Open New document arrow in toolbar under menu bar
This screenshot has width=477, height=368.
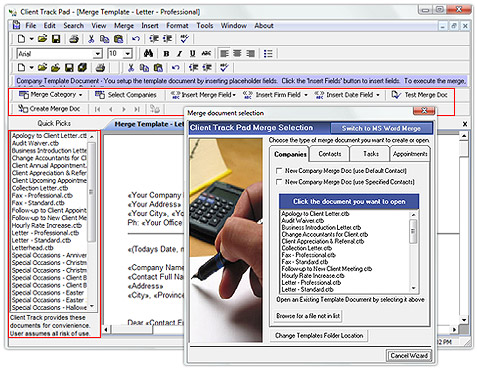31,39
